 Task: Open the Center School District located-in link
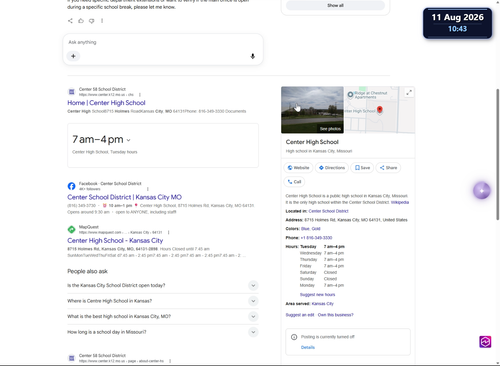(x=328, y=211)
